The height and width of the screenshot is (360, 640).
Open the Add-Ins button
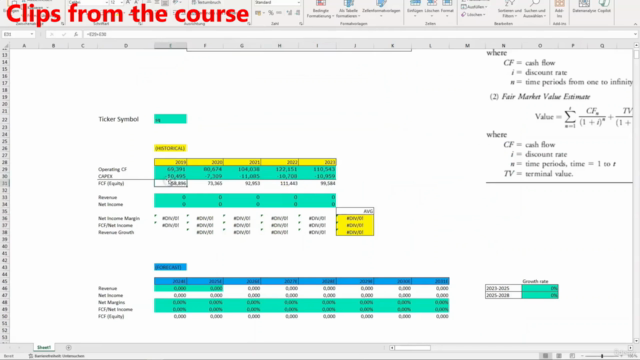[x=559, y=9]
